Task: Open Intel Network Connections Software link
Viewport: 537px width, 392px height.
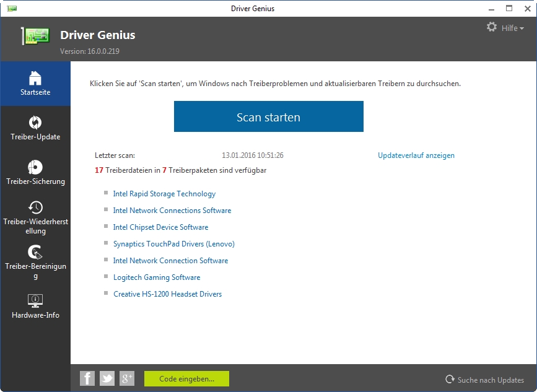Action: (172, 211)
